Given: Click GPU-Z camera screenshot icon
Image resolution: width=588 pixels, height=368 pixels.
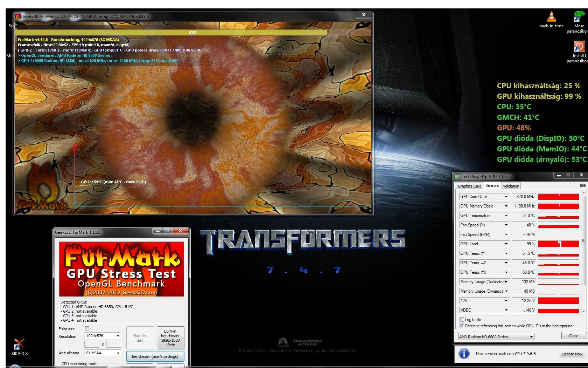Looking at the screenshot, I should [582, 185].
